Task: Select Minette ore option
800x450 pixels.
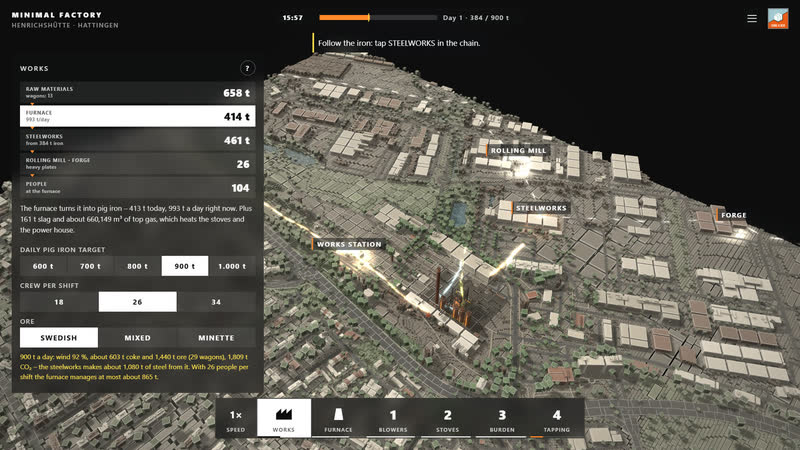Action: [216, 338]
